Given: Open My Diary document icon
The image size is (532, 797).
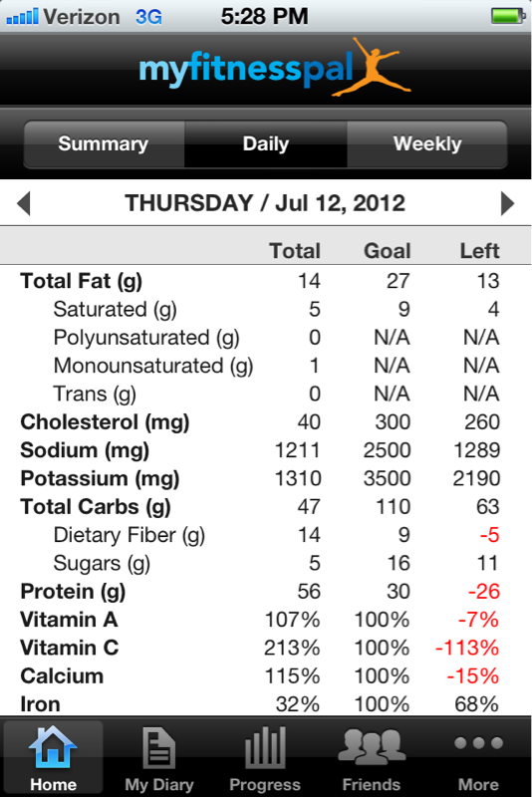Looking at the screenshot, I should pos(159,747).
